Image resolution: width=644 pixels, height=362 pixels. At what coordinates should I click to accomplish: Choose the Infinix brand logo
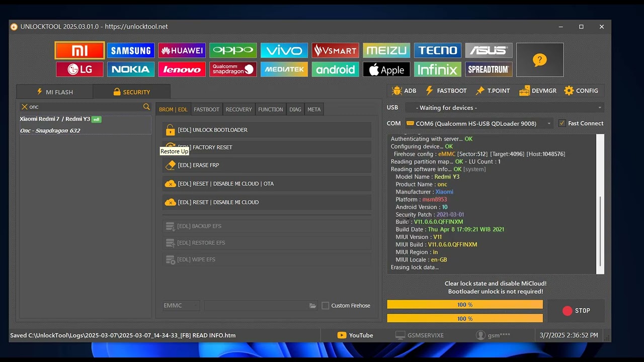tap(438, 69)
